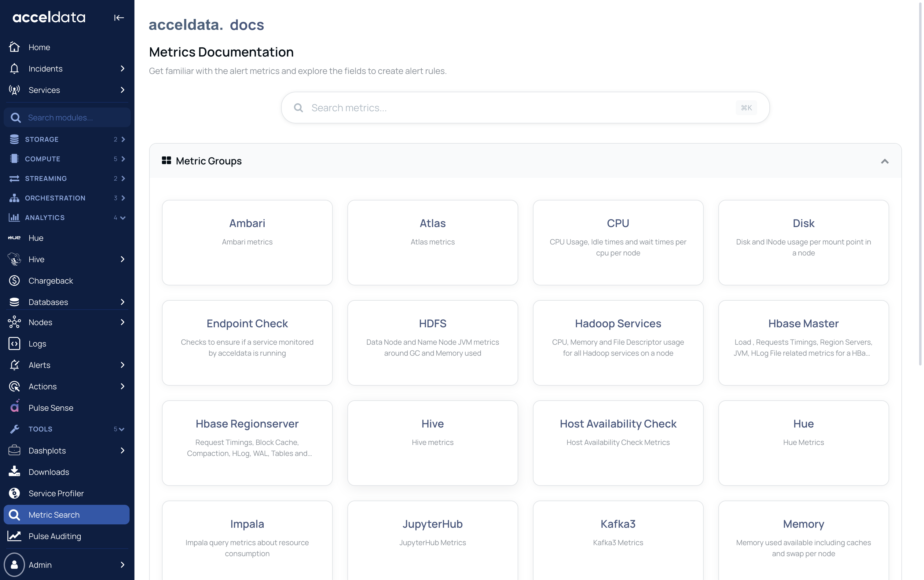Screen dimensions: 924x580
Task: Expand the Storage section chevron
Action: coord(123,139)
